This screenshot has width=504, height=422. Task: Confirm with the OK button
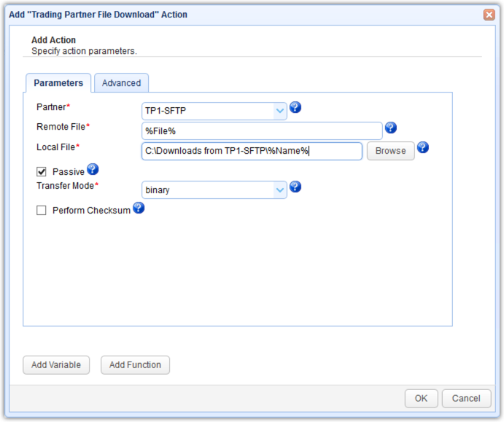point(421,399)
